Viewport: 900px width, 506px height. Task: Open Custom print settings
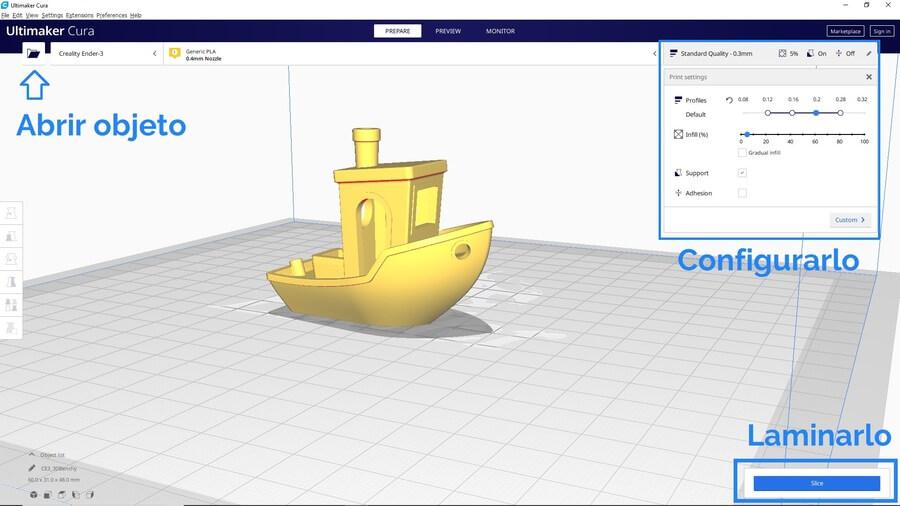850,220
